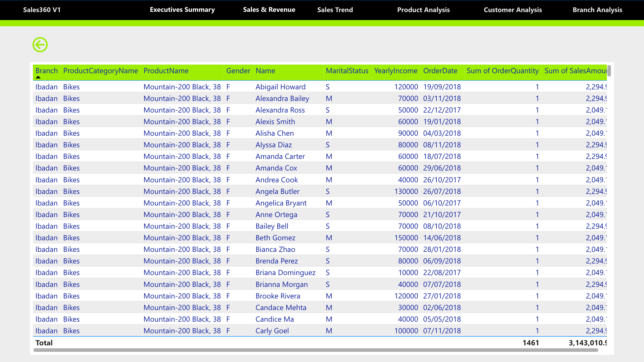The width and height of the screenshot is (644, 362).
Task: Open the Product Analysis tab
Action: point(423,10)
